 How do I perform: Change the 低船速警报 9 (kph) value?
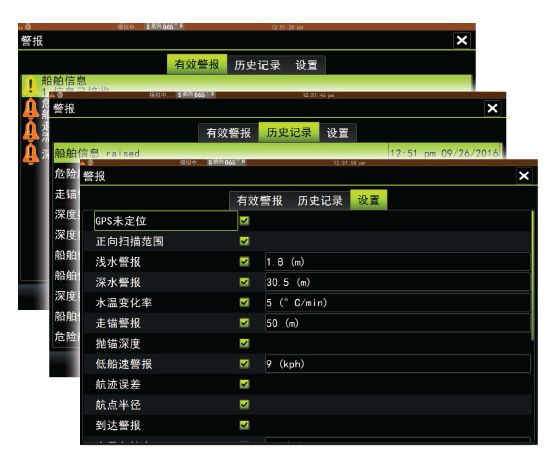397,364
